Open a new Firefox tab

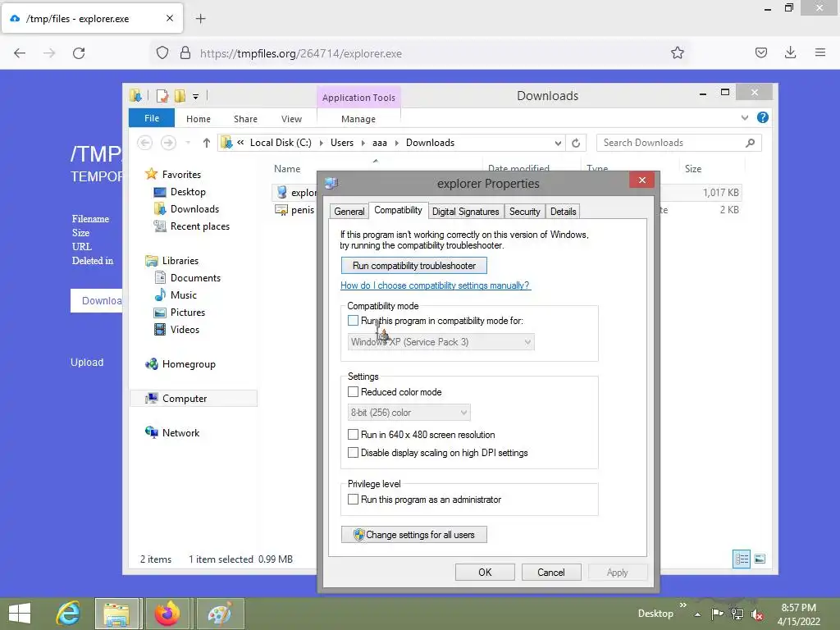(200, 19)
